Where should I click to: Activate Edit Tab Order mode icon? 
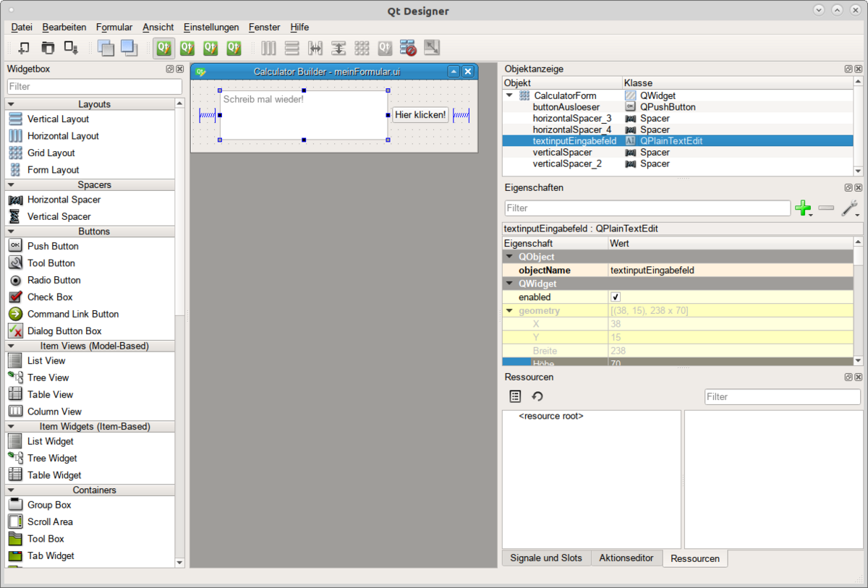click(x=233, y=48)
